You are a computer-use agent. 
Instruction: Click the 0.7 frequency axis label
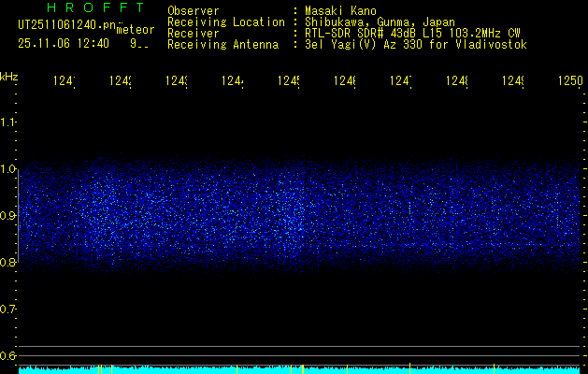[x=7, y=309]
